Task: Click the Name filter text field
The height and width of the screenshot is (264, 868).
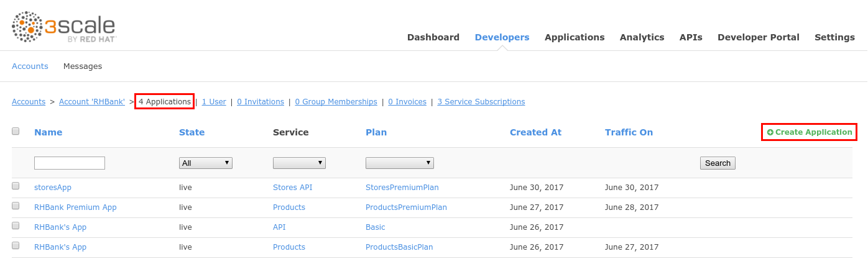Action: 70,163
